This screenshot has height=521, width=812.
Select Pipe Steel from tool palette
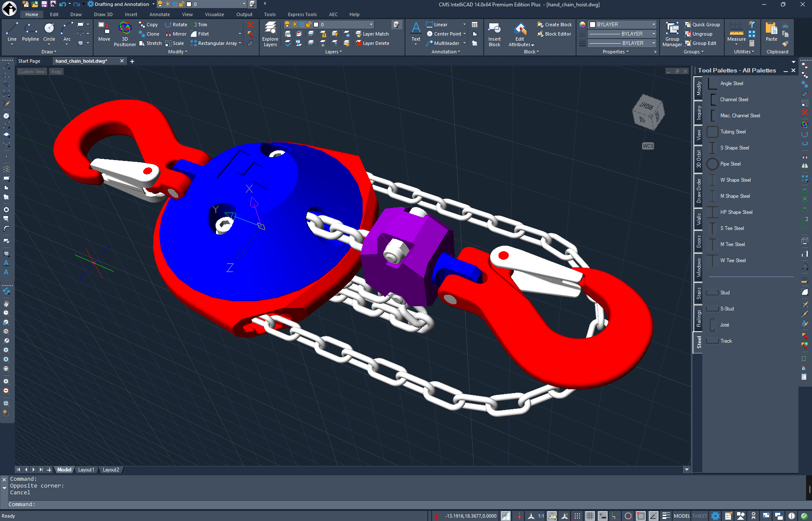point(730,164)
